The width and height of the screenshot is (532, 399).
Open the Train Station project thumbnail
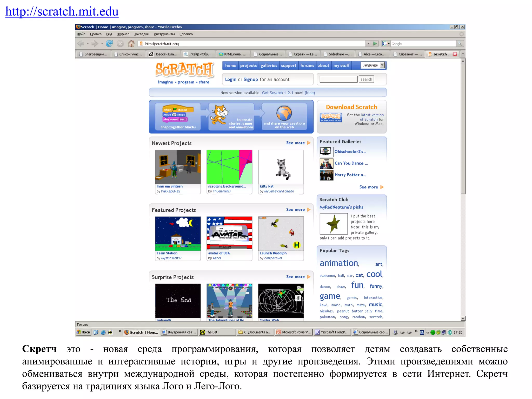click(178, 234)
